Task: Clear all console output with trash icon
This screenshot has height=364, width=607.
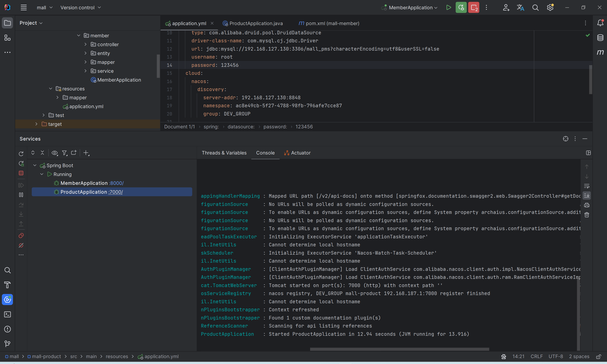Action: click(x=587, y=215)
